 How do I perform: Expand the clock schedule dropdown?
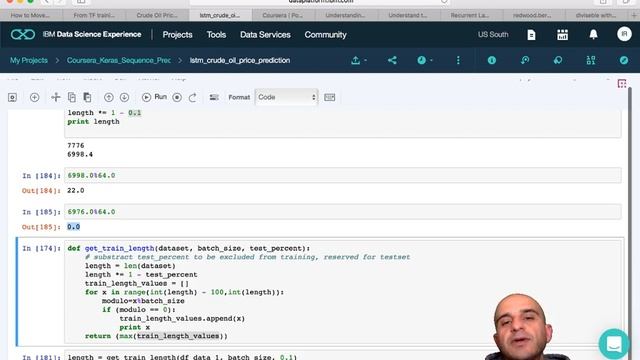click(x=425, y=60)
